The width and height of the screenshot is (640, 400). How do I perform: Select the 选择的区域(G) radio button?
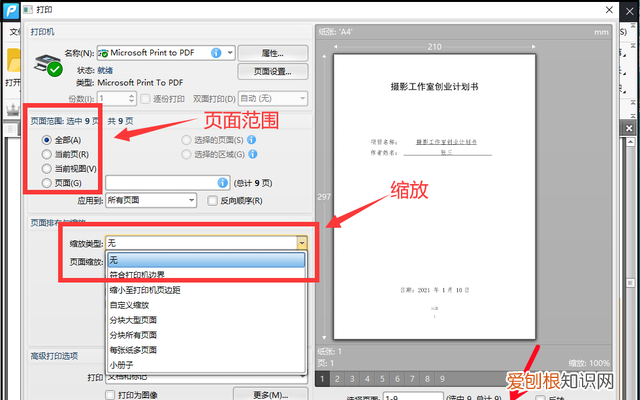tap(186, 154)
